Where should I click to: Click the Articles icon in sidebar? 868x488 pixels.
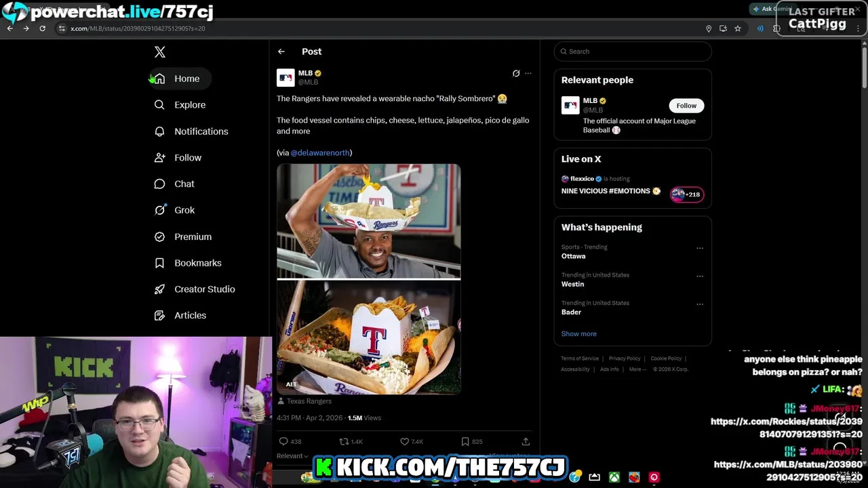tap(159, 316)
